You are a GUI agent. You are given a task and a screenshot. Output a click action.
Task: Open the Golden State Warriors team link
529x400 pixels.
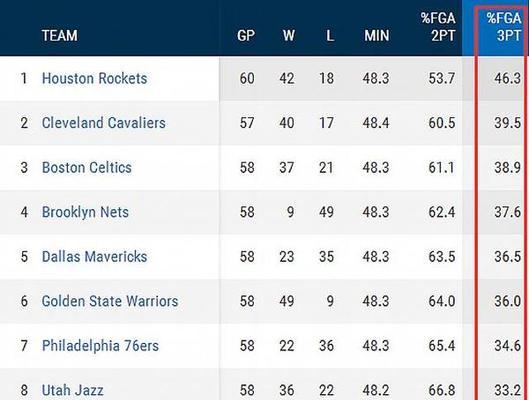(x=110, y=301)
